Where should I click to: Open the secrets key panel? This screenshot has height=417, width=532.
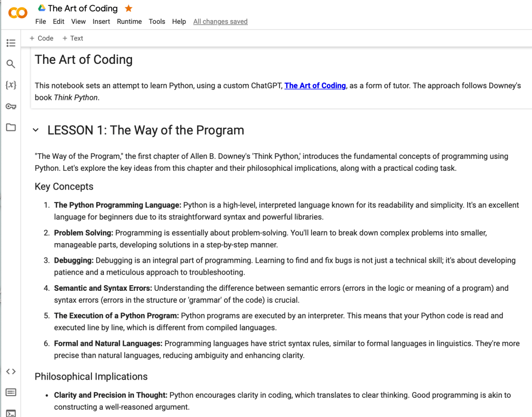tap(11, 106)
